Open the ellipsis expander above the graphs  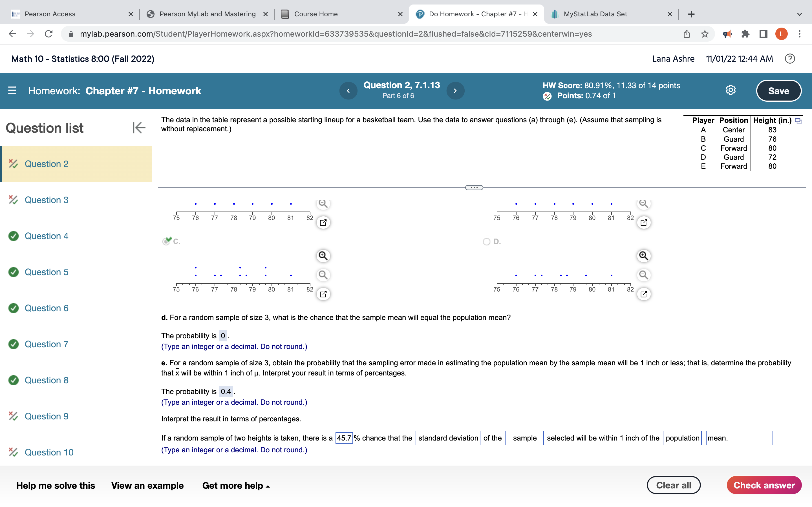474,187
